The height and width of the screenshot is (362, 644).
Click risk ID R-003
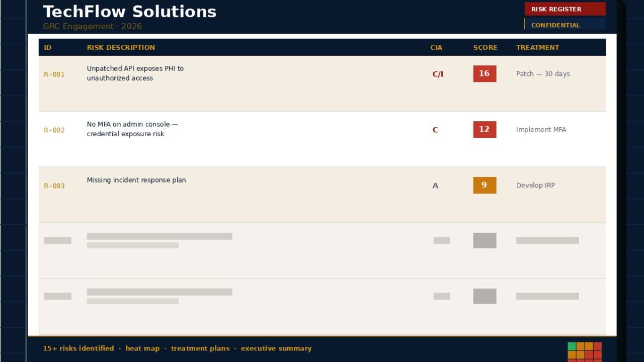coord(54,186)
